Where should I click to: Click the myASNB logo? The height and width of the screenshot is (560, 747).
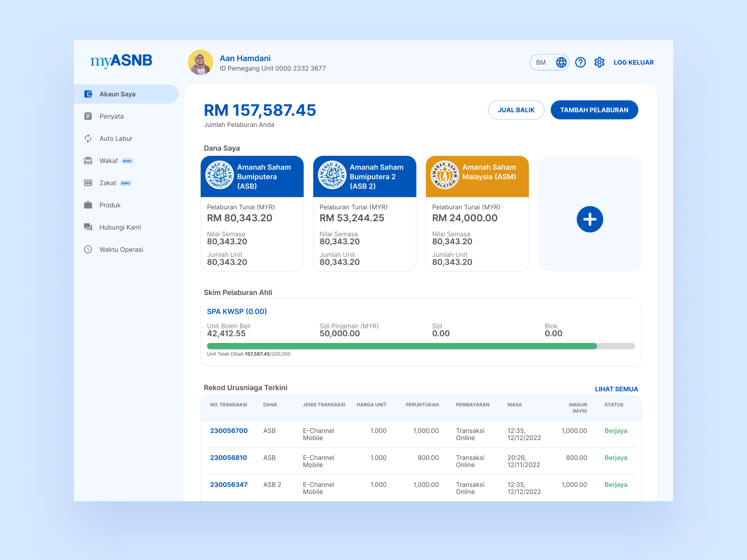point(121,61)
